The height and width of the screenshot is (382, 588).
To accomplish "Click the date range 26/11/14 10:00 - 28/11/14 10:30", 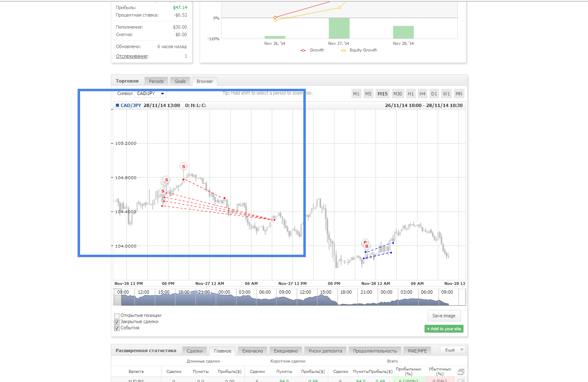I will click(x=424, y=105).
